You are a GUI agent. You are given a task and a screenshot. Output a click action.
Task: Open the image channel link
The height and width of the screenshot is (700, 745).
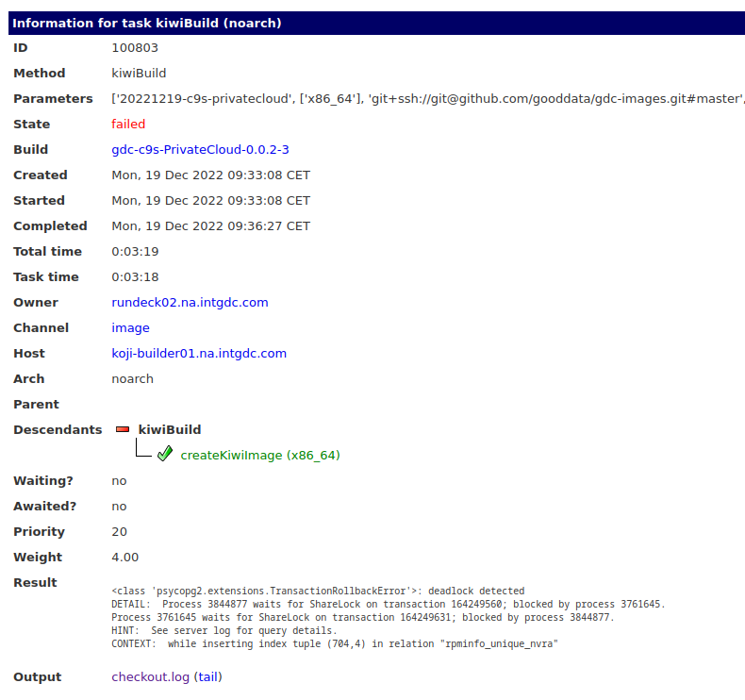point(131,328)
